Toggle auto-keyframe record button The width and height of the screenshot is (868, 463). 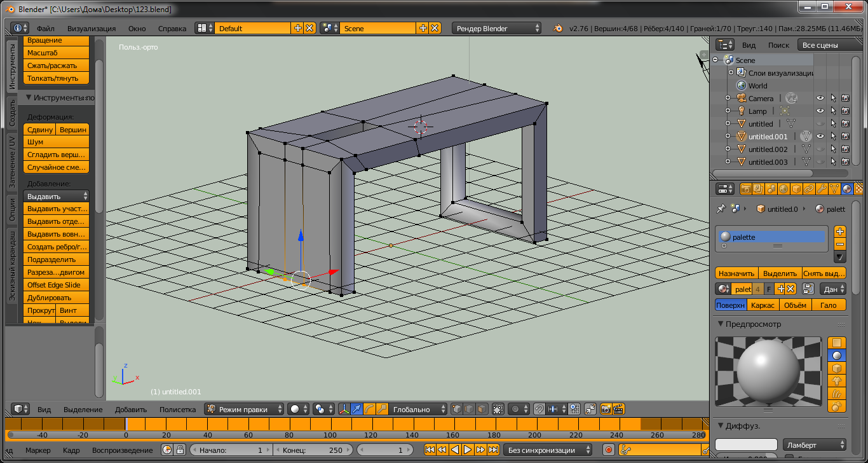click(608, 450)
